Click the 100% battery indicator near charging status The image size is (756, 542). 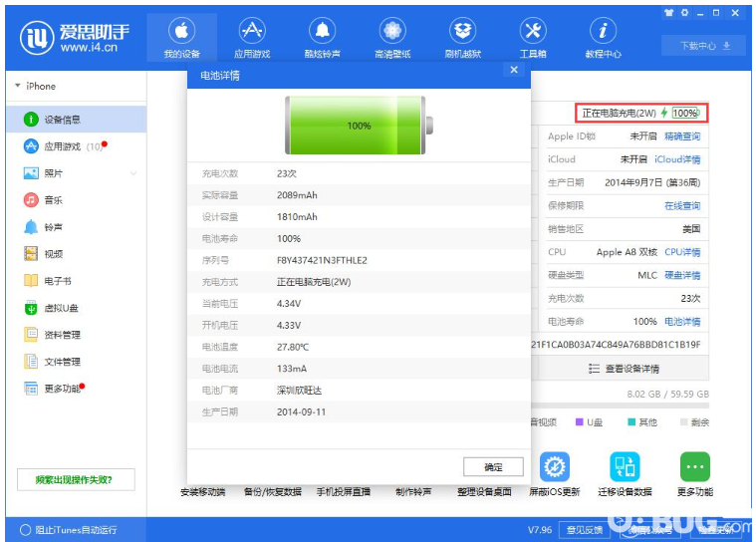tap(686, 113)
